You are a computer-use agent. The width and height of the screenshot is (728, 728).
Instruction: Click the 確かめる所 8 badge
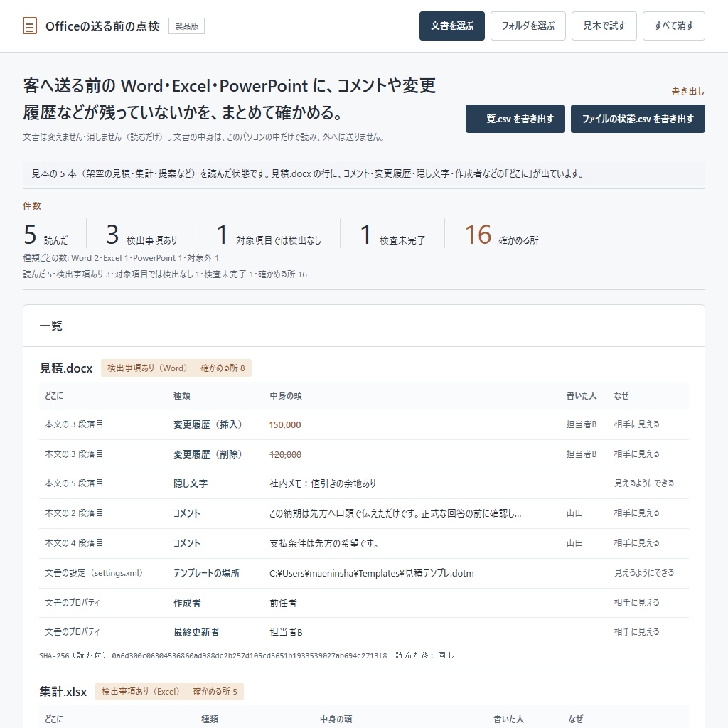click(x=223, y=368)
